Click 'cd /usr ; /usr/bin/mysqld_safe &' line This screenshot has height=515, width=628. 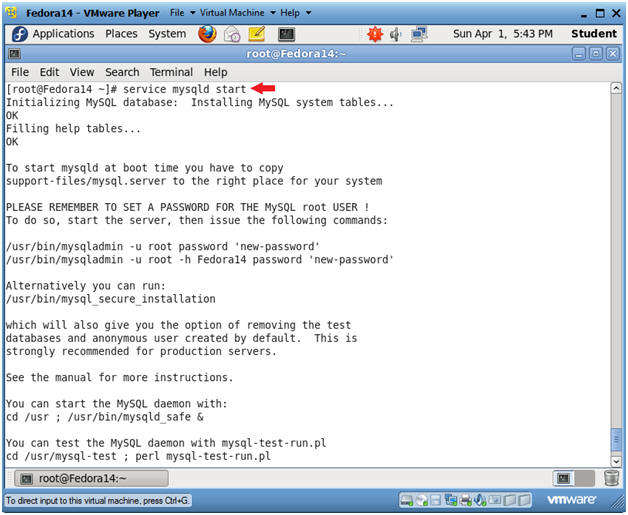pyautogui.click(x=105, y=417)
